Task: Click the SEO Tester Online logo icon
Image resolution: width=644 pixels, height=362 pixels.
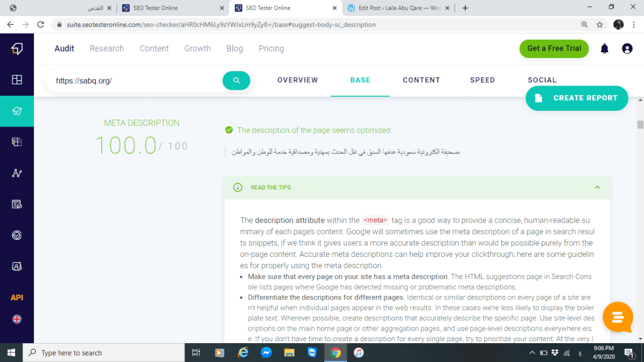Action: pyautogui.click(x=17, y=48)
